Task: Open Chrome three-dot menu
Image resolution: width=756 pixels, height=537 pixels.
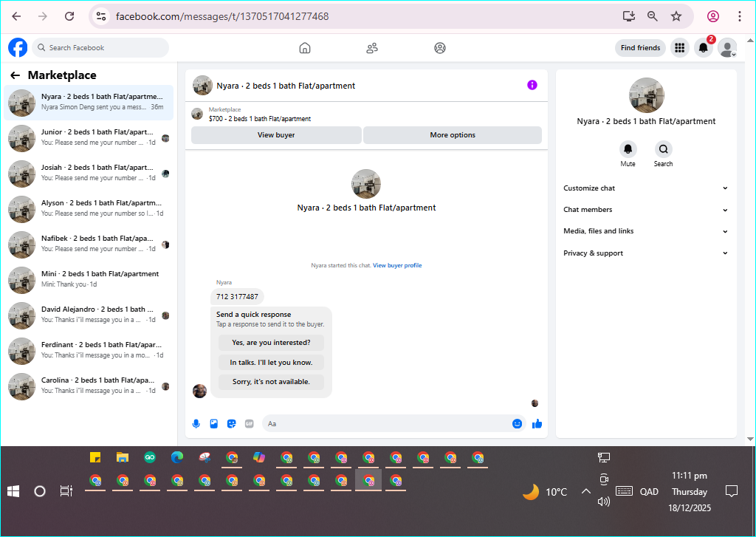Action: 739,16
